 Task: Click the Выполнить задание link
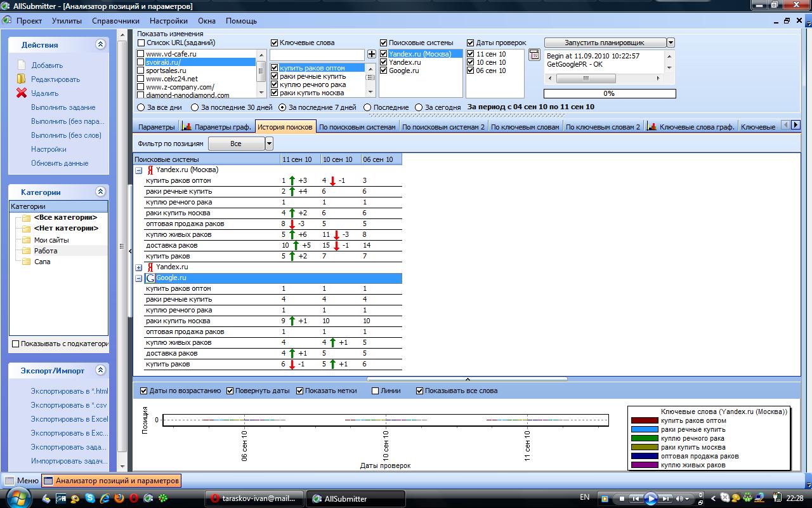(x=63, y=107)
